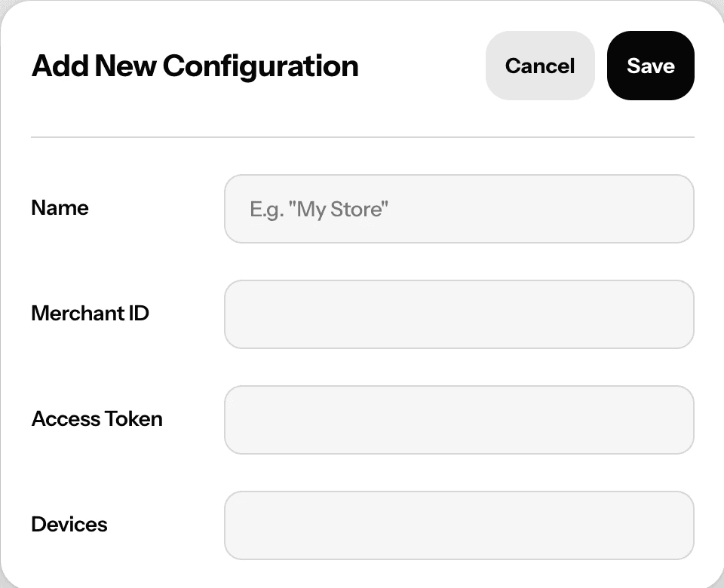
Task: Select the Access Token text box
Action: 459,420
